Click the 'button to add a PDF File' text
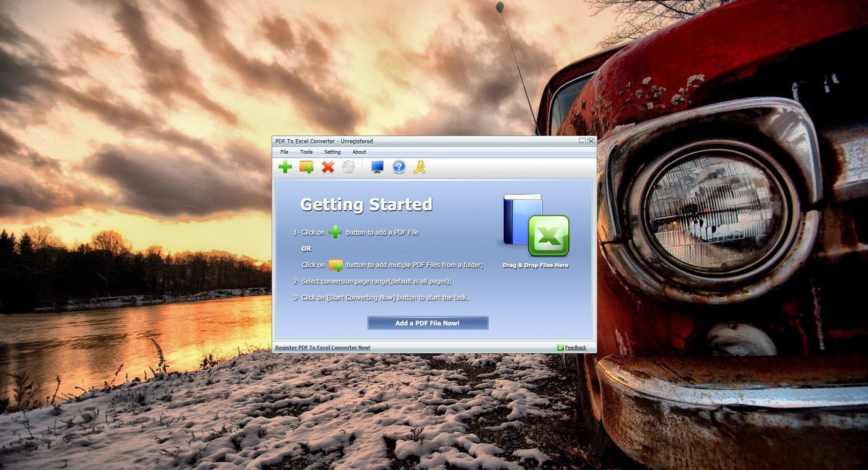The height and width of the screenshot is (470, 868). pos(382,232)
